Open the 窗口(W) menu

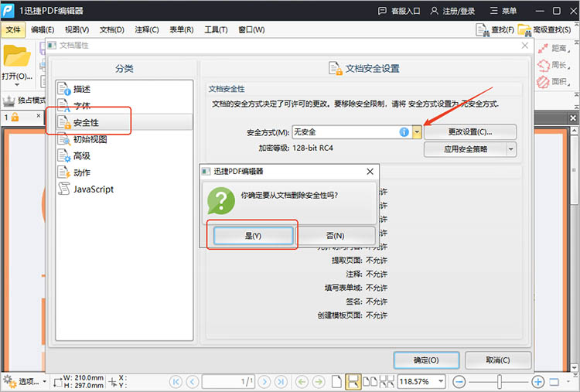tap(251, 29)
